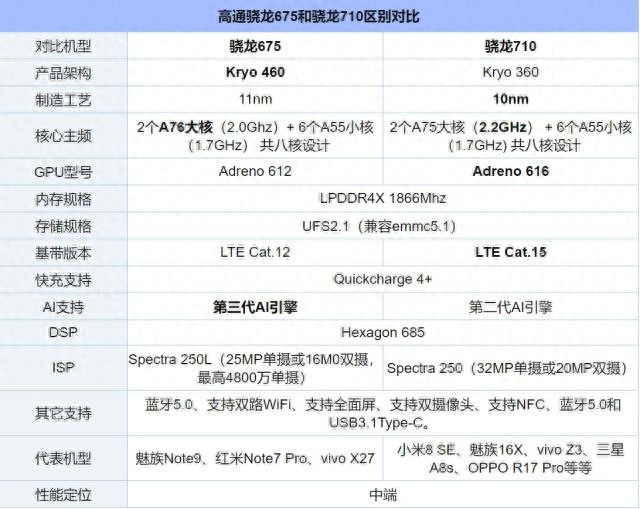Image resolution: width=640 pixels, height=509 pixels.
Task: Select the 内存规格 row label
Action: (63, 199)
